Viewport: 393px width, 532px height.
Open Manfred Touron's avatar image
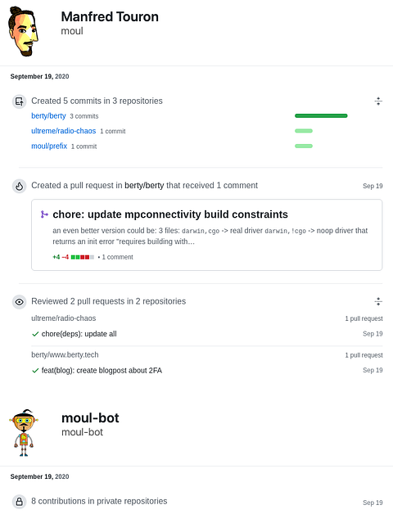23,31
